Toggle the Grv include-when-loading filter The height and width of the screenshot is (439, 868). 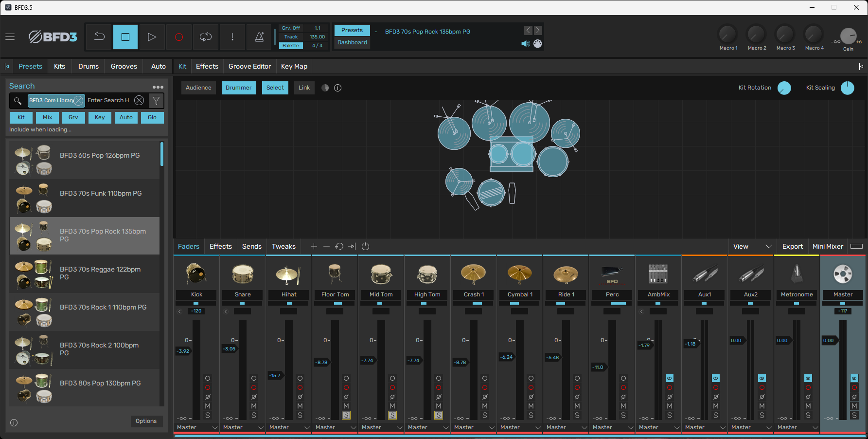(x=73, y=117)
